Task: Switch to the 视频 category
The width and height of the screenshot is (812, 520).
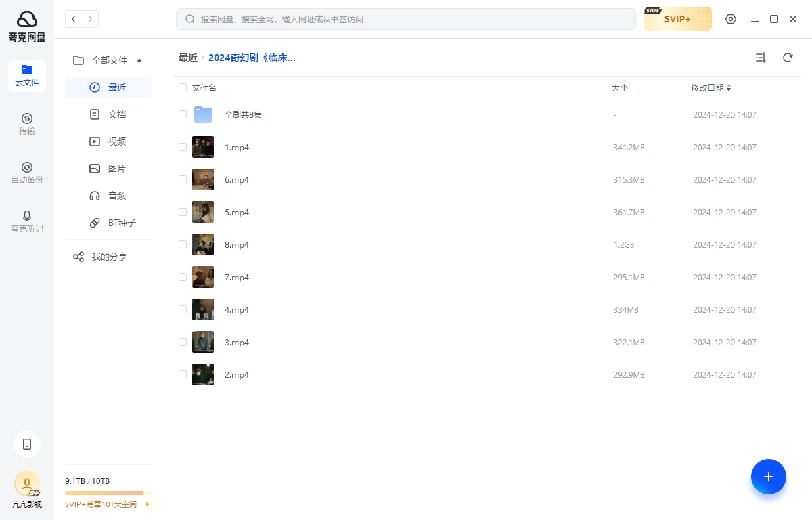Action: click(116, 141)
